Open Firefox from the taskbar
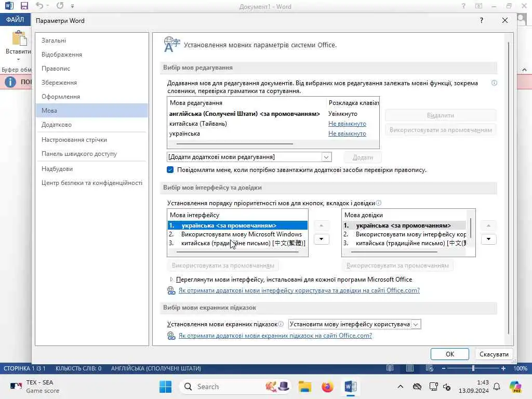Screen dimensions: 532x399 pos(327,387)
